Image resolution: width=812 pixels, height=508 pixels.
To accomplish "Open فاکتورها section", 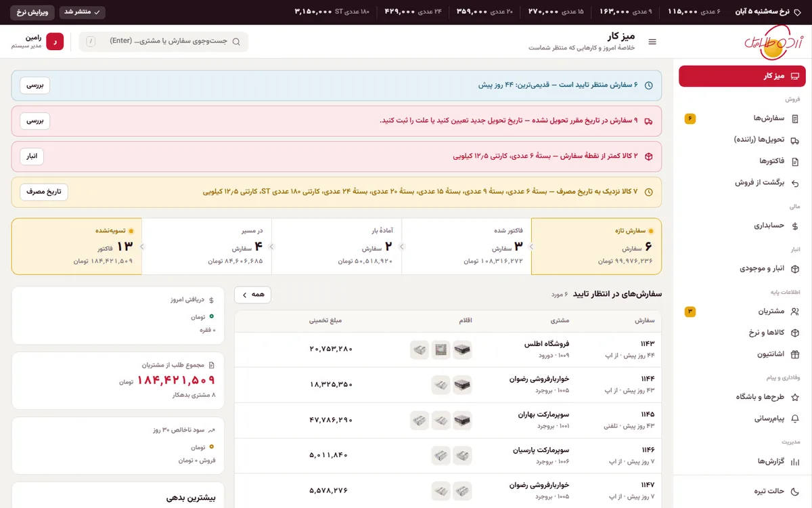I will tap(742, 161).
